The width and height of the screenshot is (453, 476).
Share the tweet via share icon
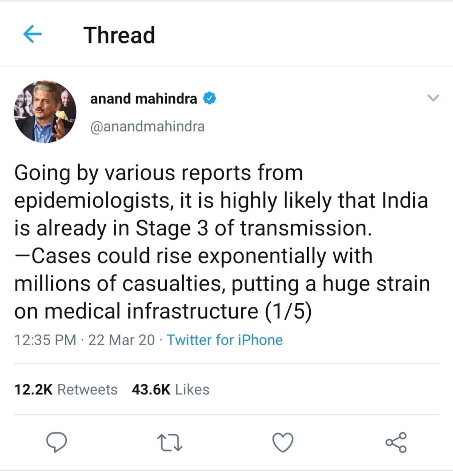tap(396, 442)
